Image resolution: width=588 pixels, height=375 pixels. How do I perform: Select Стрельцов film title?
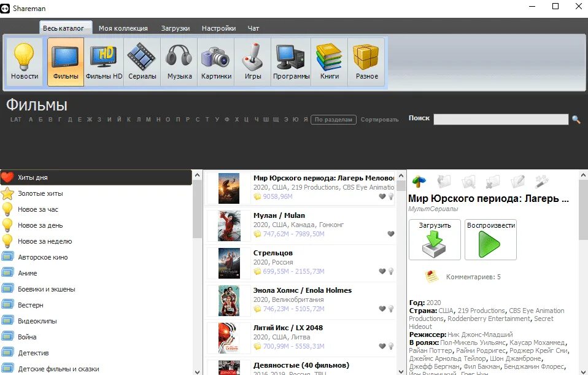pyautogui.click(x=273, y=253)
